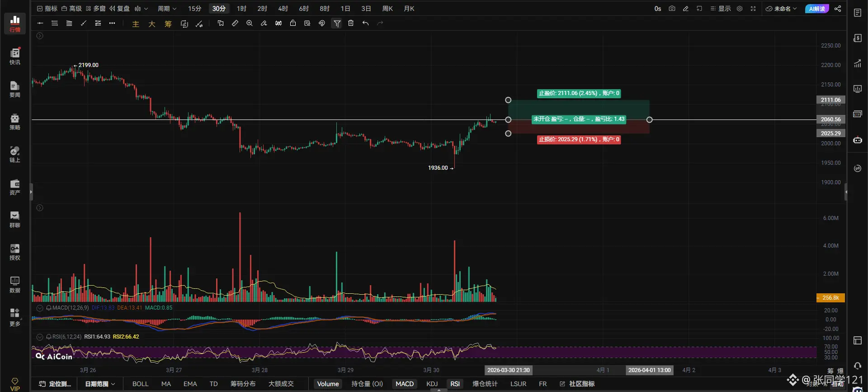Viewport: 868px width, 392px height.
Task: Open the 快讯 flash news section
Action: [x=15, y=57]
